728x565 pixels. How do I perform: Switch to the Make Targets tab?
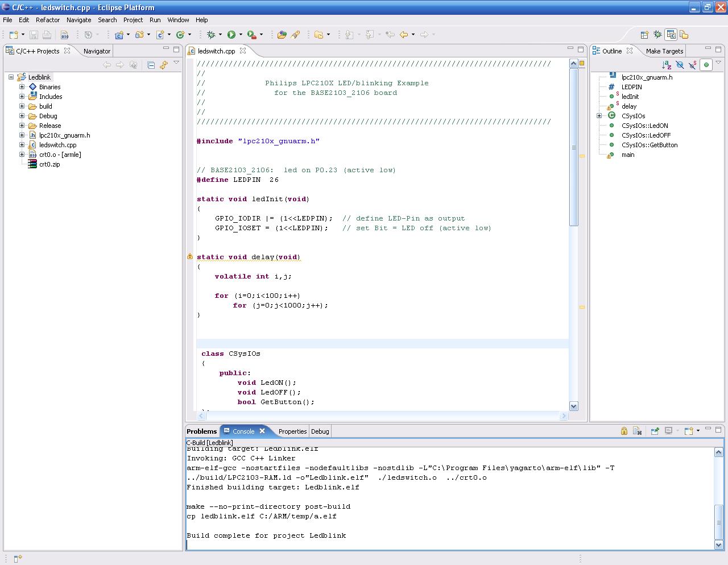pyautogui.click(x=664, y=51)
